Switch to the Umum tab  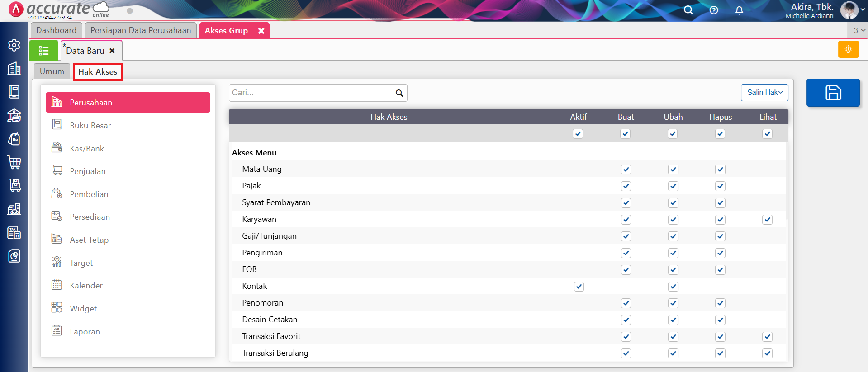[x=52, y=71]
